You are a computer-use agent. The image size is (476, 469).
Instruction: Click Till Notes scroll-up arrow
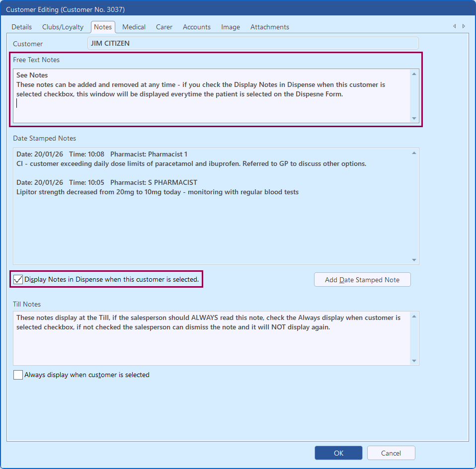click(x=414, y=316)
